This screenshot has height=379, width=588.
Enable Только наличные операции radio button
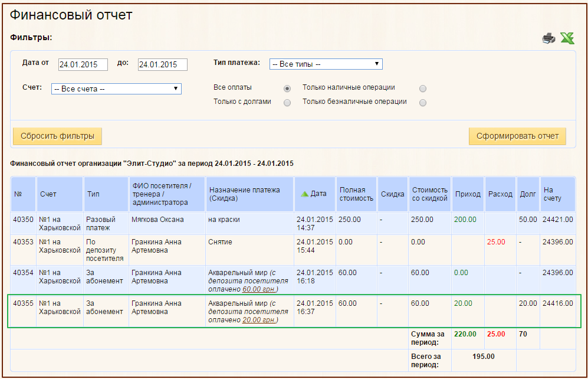[422, 89]
